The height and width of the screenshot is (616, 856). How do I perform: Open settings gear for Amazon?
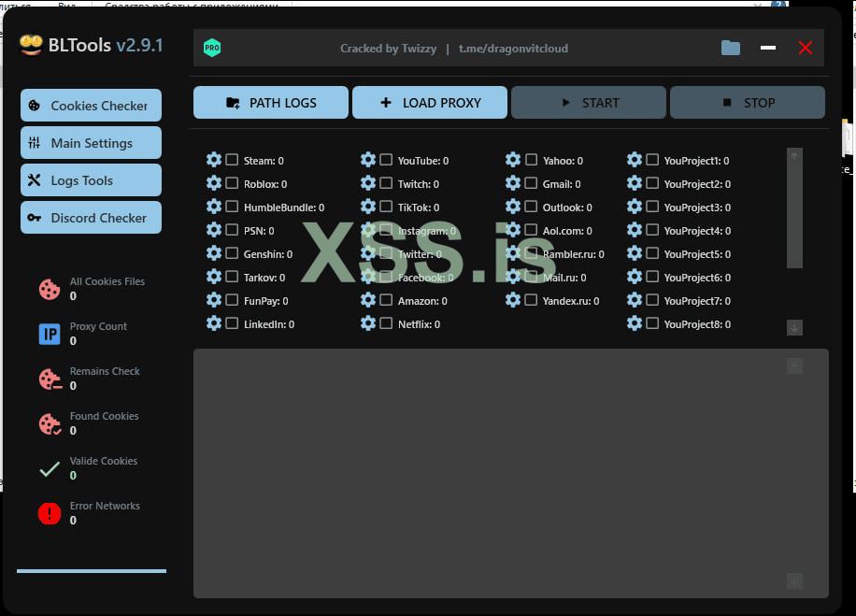tap(368, 300)
